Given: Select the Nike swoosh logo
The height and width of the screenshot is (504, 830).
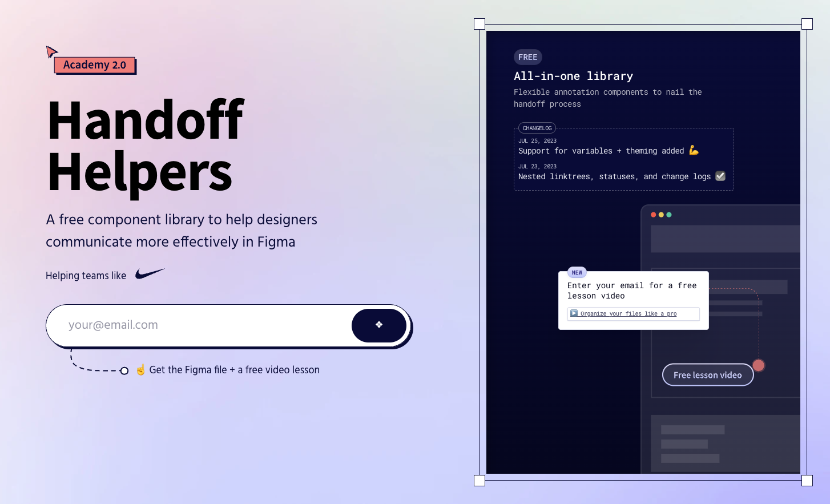Looking at the screenshot, I should [150, 273].
